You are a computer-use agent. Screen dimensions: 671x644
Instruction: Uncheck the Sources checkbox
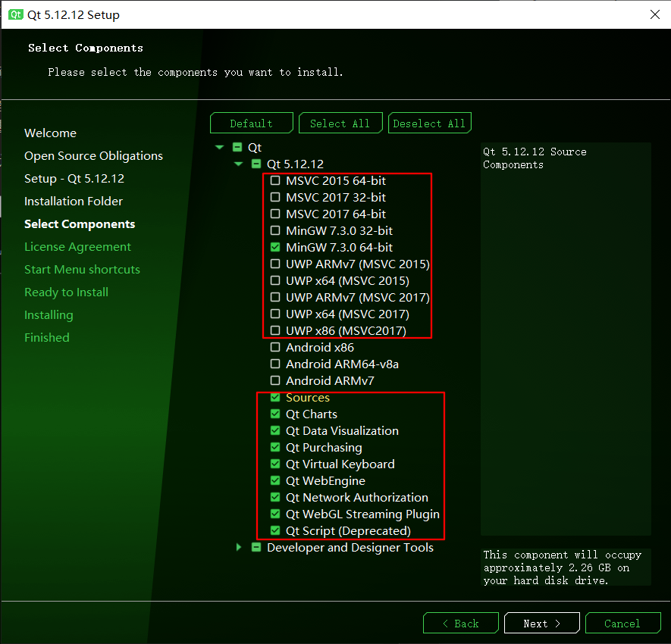click(x=275, y=397)
